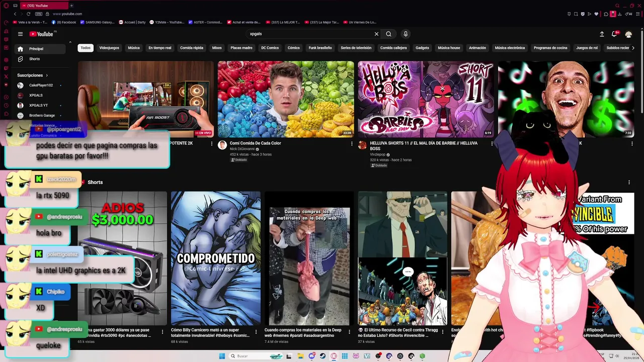Select the Placas madre chip
The width and height of the screenshot is (644, 362).
click(x=242, y=48)
